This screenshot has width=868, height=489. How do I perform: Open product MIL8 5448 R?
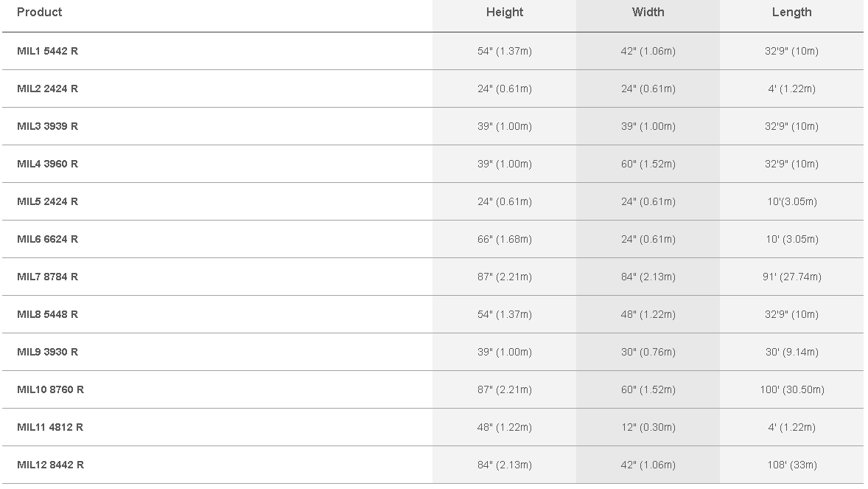click(47, 314)
